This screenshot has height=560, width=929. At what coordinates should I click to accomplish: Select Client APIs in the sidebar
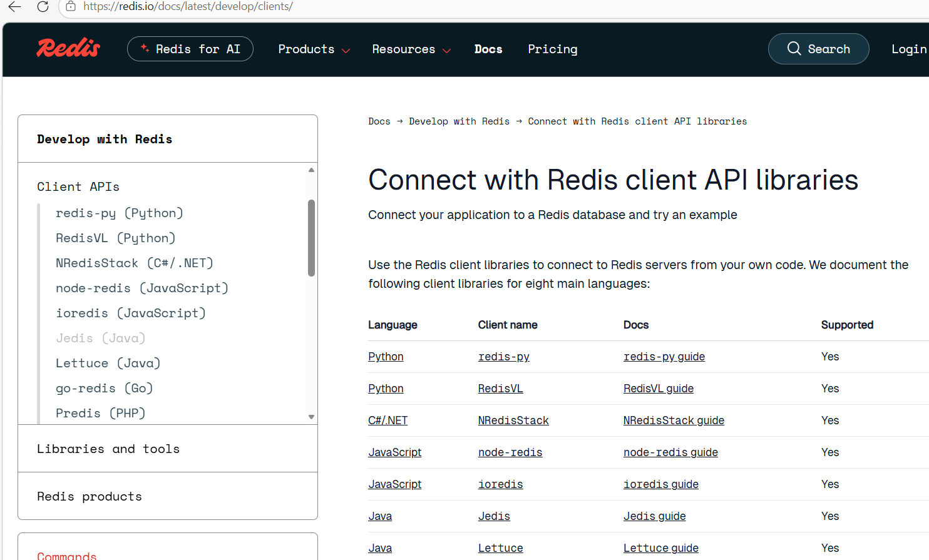click(x=78, y=186)
